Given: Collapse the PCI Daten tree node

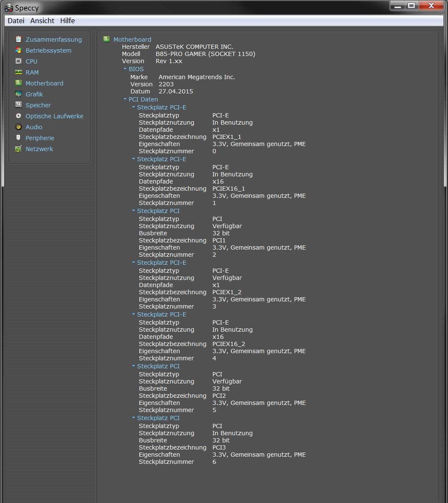Looking at the screenshot, I should (125, 99).
